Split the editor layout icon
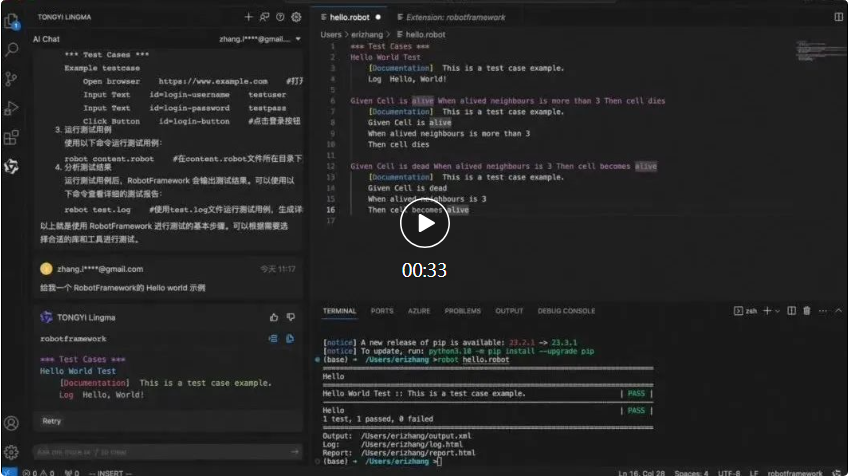 click(838, 17)
